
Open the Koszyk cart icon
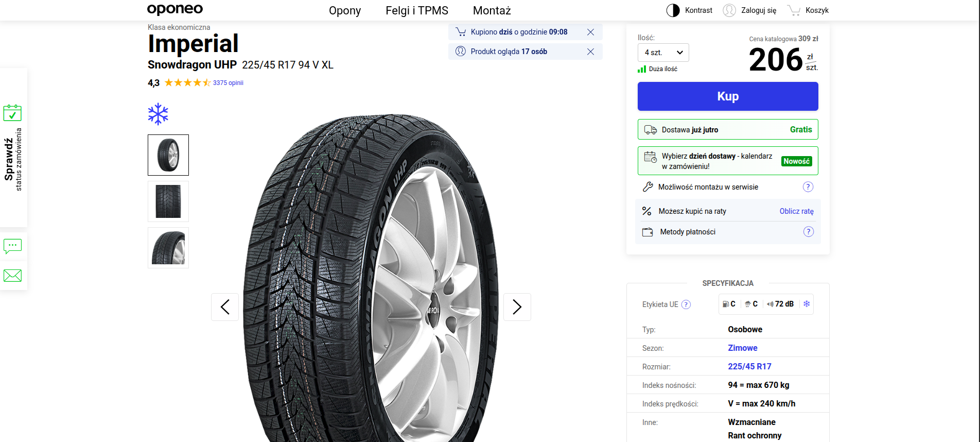794,10
